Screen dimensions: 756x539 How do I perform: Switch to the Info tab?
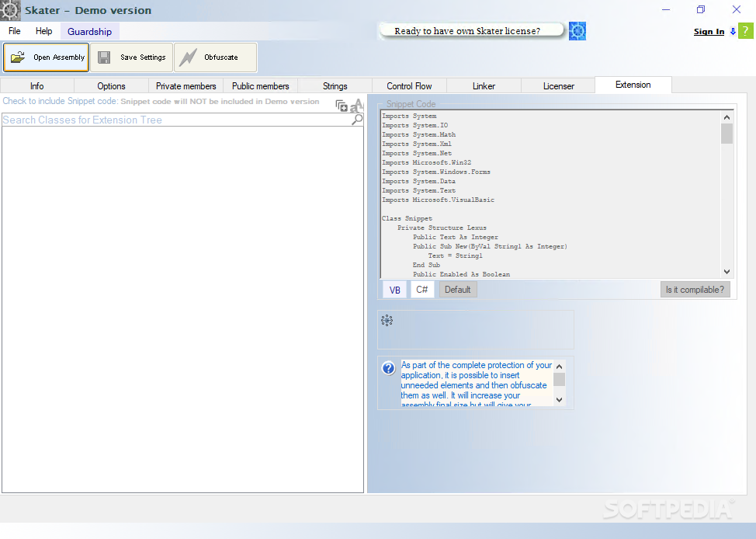37,86
